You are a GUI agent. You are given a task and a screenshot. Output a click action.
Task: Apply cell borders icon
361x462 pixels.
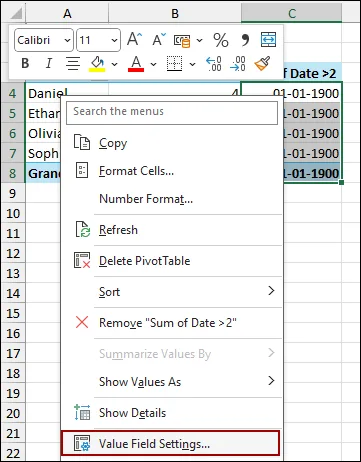(174, 63)
